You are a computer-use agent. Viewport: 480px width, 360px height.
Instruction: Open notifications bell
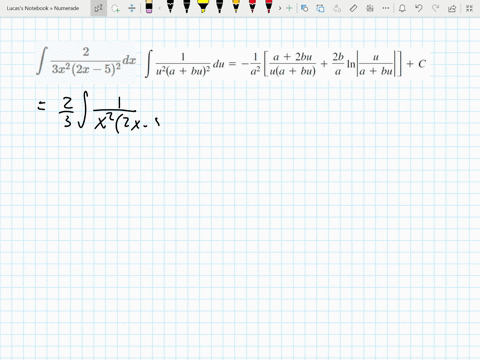[402, 8]
